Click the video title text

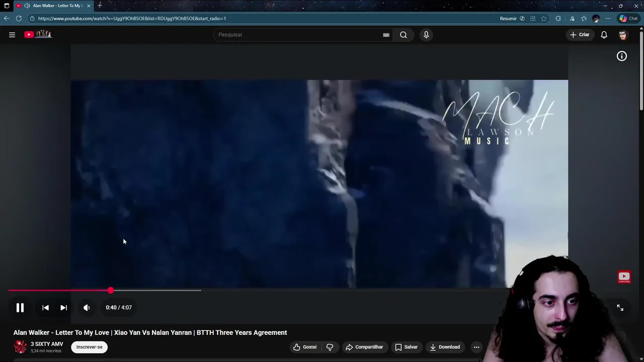[150, 332]
